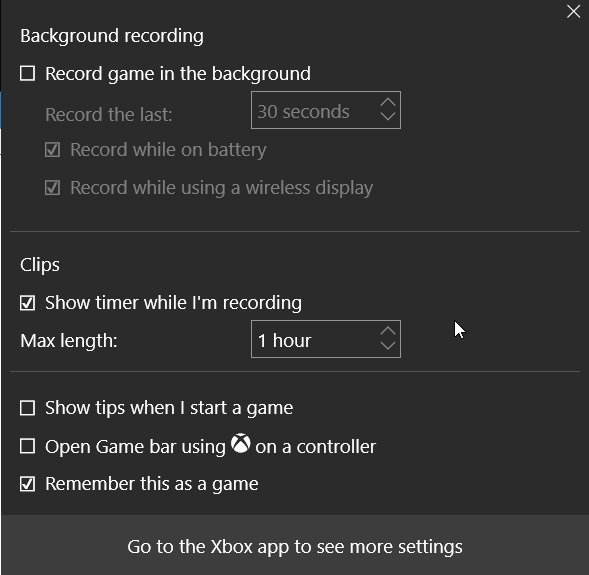589x575 pixels.
Task: Uncheck Show timer while I'm recording
Action: [x=27, y=303]
